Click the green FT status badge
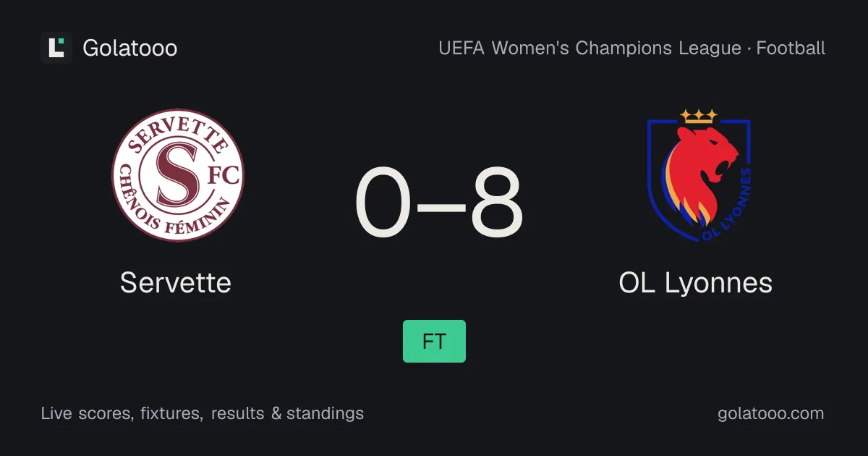The image size is (868, 456). tap(434, 341)
